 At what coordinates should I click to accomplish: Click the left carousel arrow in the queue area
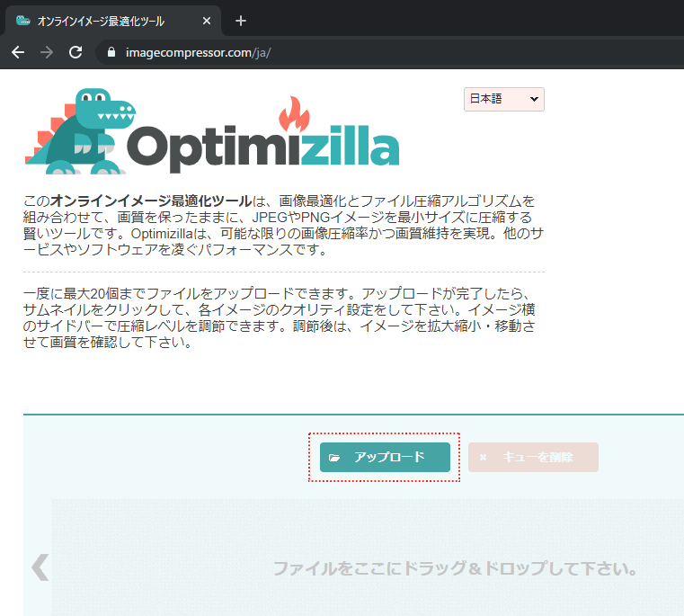40,567
